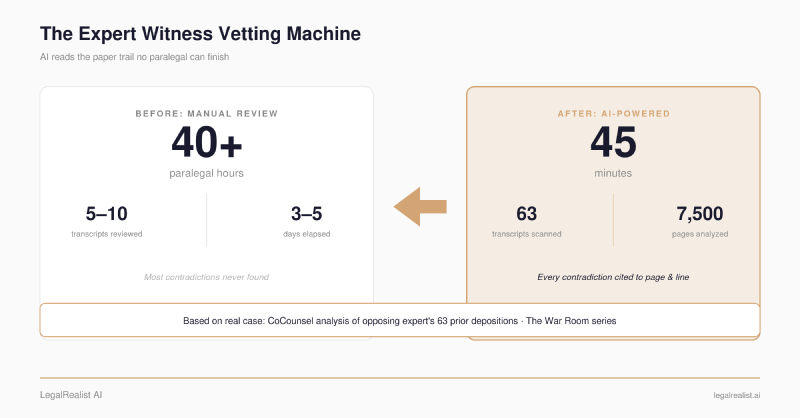Click the 'Based on real case' banner
The image size is (800, 418).
pos(400,321)
